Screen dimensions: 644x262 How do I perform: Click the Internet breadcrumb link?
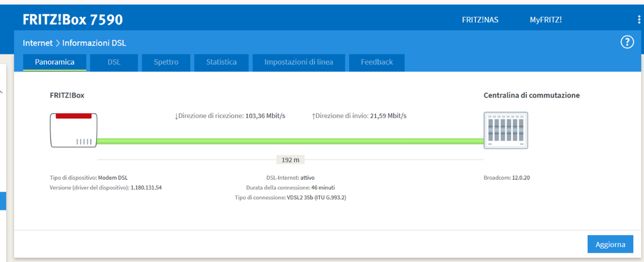(x=38, y=43)
